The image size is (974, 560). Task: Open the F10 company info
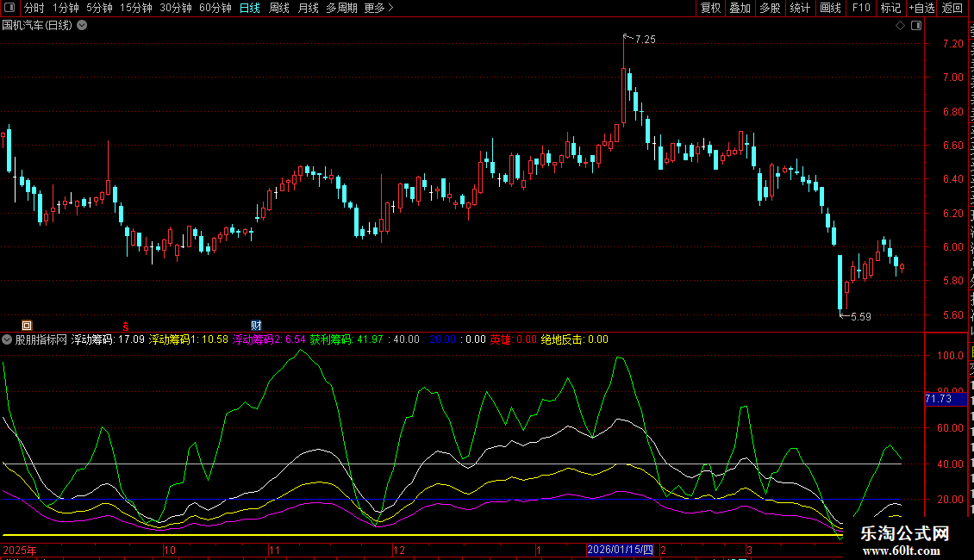click(861, 8)
